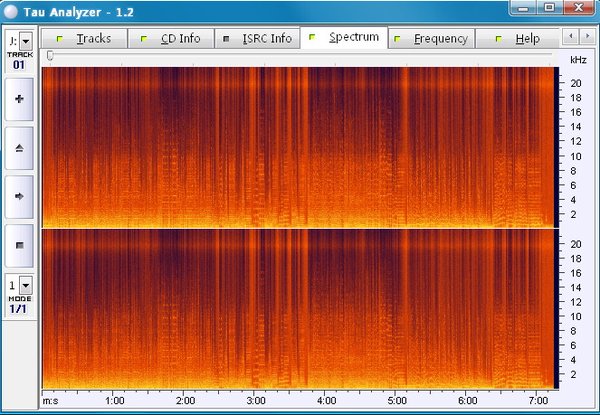The width and height of the screenshot is (600, 415).
Task: Click the mode 1/1 display
Action: pyautogui.click(x=18, y=309)
